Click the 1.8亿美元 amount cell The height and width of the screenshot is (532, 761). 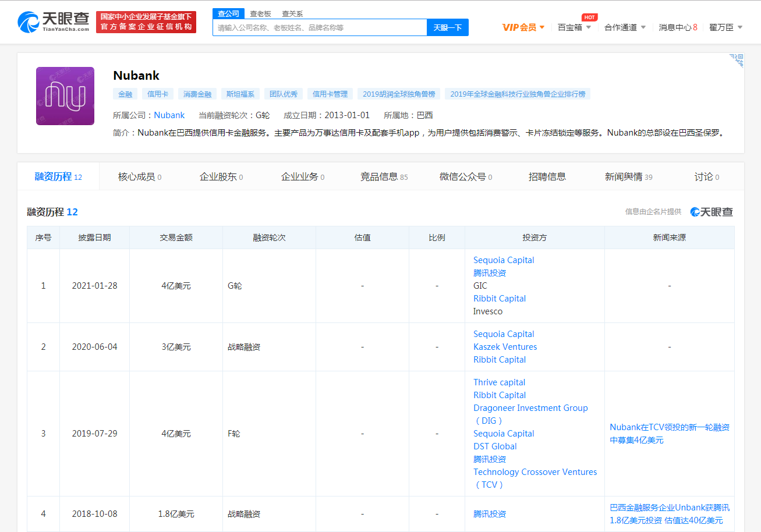tap(176, 514)
